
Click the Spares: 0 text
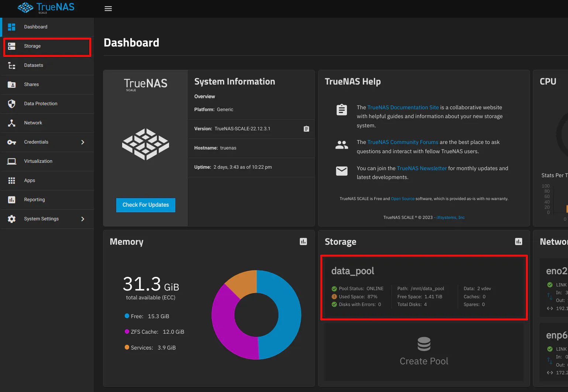(x=474, y=305)
